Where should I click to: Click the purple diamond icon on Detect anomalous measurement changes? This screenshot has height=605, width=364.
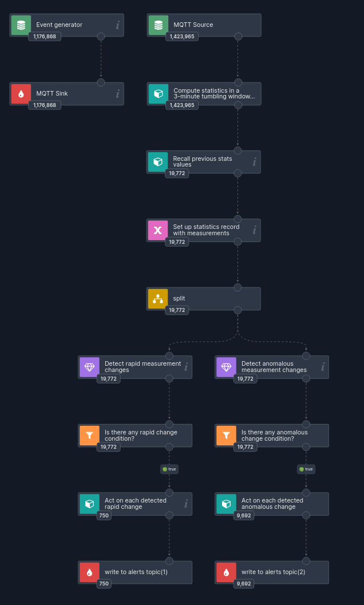tap(226, 367)
